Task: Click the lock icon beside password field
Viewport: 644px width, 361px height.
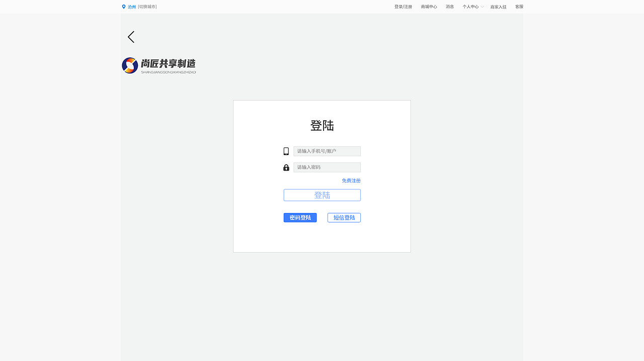Action: coord(286,168)
